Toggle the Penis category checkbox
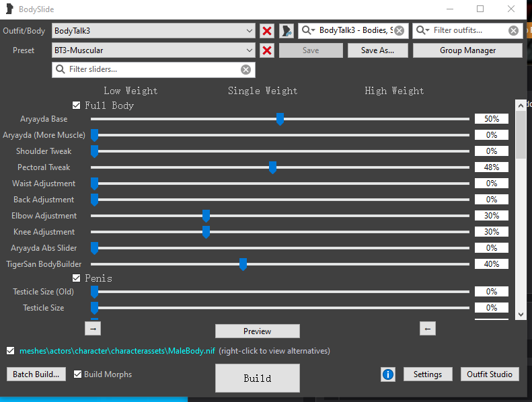The width and height of the screenshot is (532, 402). 77,278
